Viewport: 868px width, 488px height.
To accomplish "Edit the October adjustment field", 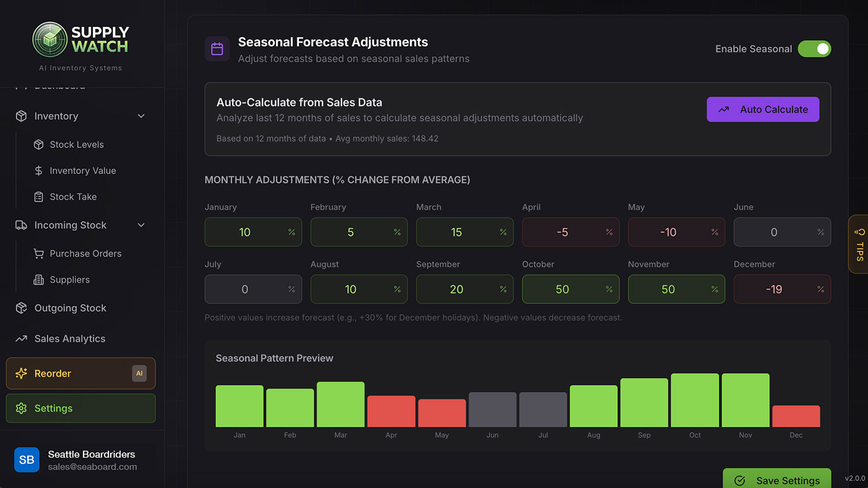I will pyautogui.click(x=571, y=289).
